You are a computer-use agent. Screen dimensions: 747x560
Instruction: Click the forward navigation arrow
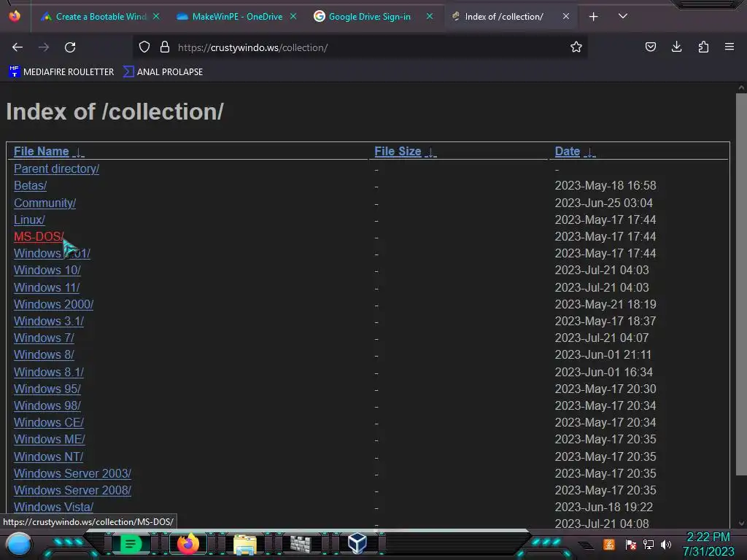click(x=44, y=47)
